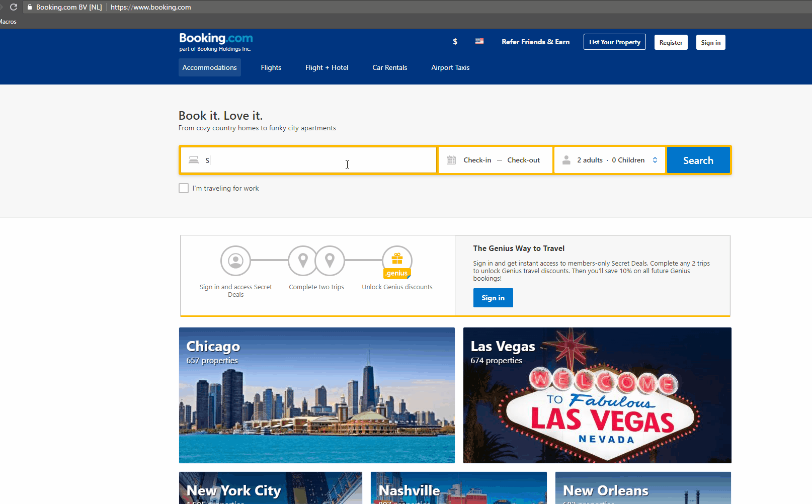Image resolution: width=812 pixels, height=504 pixels.
Task: Click List Your Property button
Action: [615, 42]
